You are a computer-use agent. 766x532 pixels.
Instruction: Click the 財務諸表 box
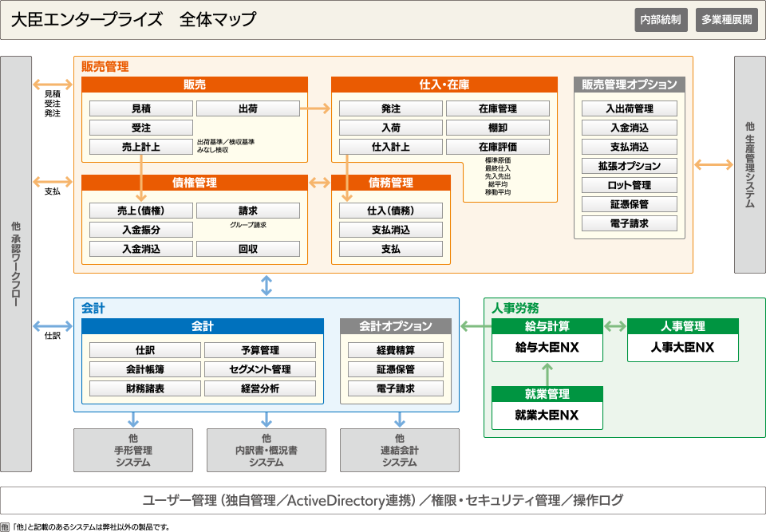[x=145, y=388]
